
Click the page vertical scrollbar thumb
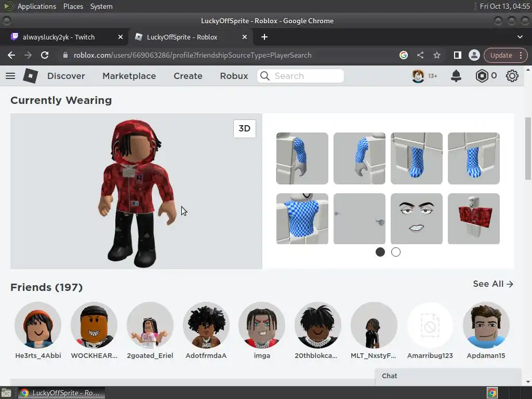click(x=528, y=149)
